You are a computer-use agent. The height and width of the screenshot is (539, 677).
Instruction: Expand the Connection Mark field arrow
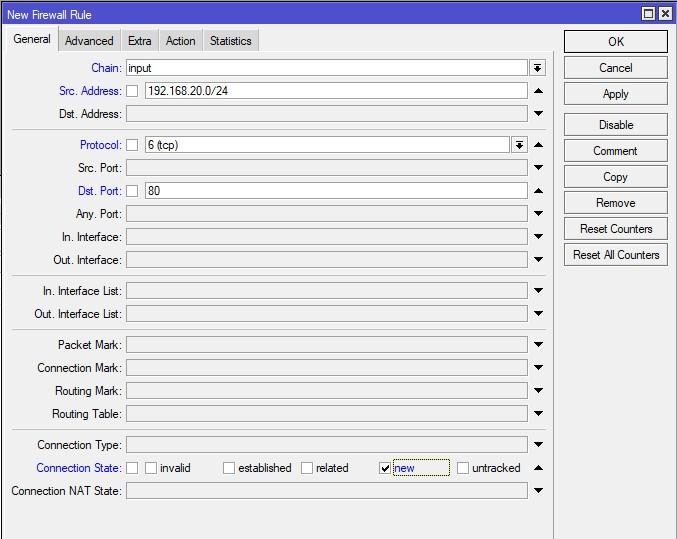pos(538,367)
